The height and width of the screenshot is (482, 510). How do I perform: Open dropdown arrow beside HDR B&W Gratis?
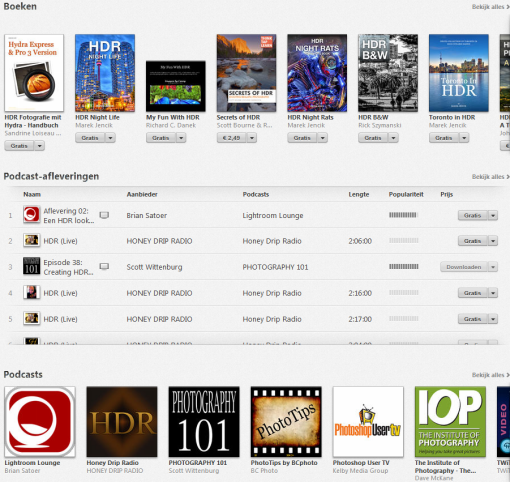393,138
